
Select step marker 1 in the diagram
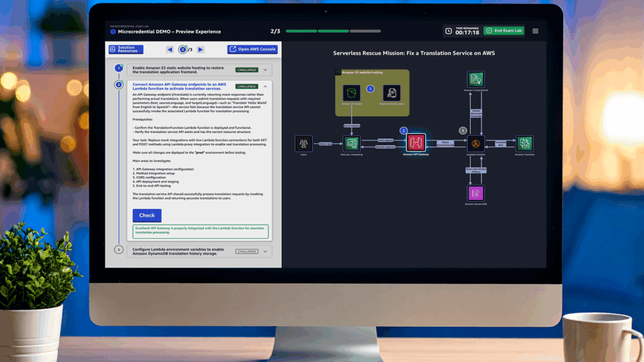pos(370,89)
